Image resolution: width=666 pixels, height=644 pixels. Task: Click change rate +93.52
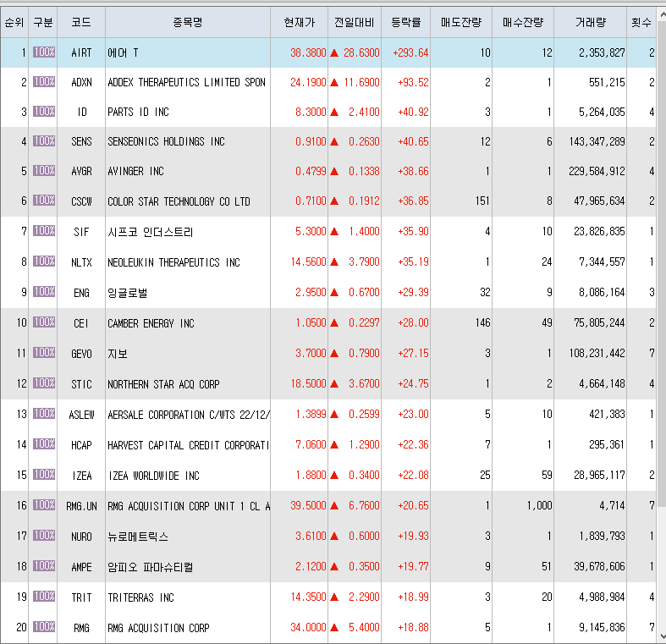[x=413, y=82]
